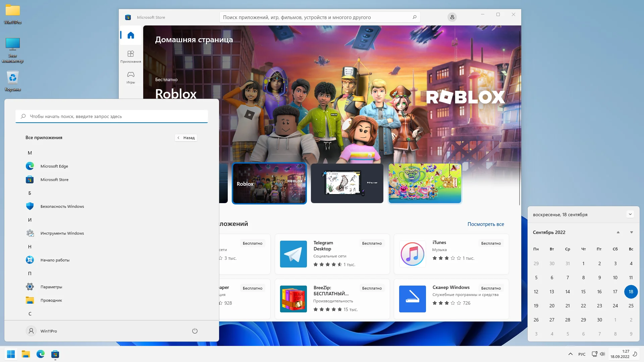The height and width of the screenshot is (362, 644).
Task: Expand hidden tray icons chevron
Action: pyautogui.click(x=570, y=354)
